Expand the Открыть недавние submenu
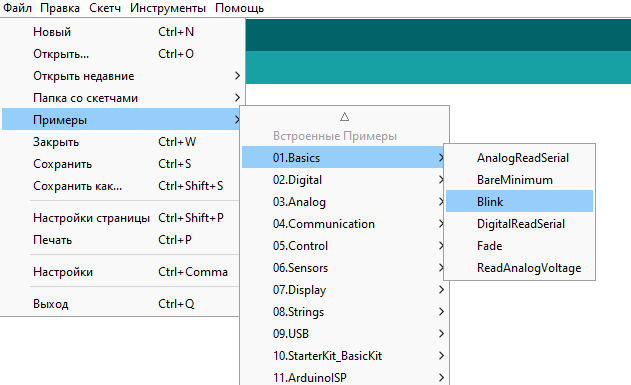Screen dimensions: 631x385 [x=122, y=76]
